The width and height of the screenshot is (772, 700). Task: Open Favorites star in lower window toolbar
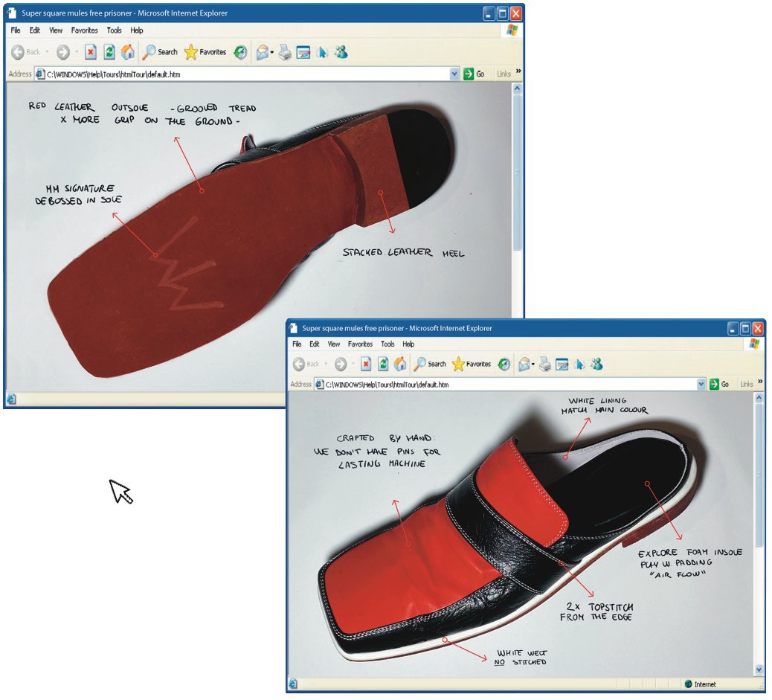(x=472, y=364)
